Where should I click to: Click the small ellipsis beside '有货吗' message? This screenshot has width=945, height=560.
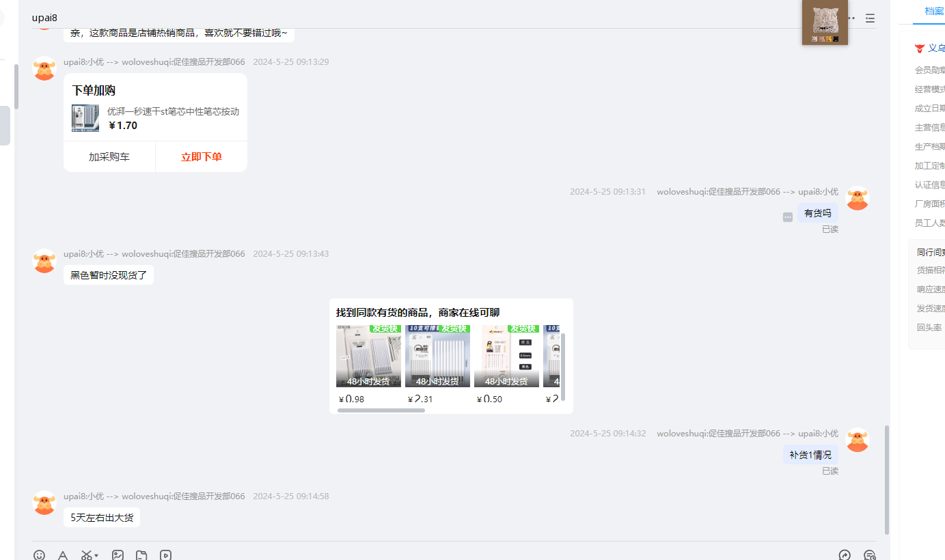coord(788,217)
